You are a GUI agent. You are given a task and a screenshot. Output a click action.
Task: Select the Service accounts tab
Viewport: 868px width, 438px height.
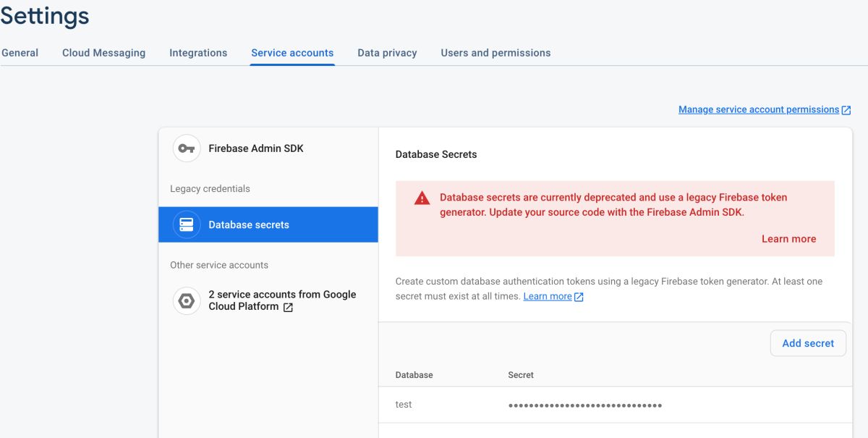pyautogui.click(x=292, y=53)
